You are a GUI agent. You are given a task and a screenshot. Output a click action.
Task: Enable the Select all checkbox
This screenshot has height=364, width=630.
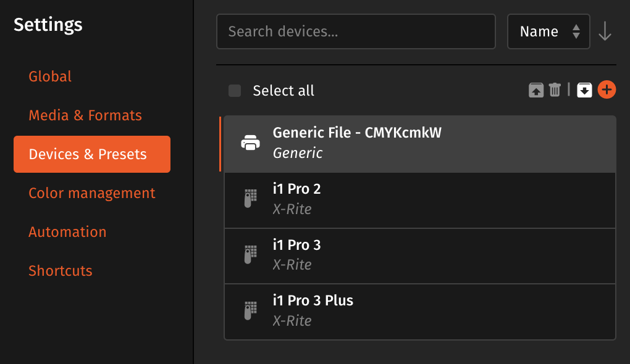(234, 90)
